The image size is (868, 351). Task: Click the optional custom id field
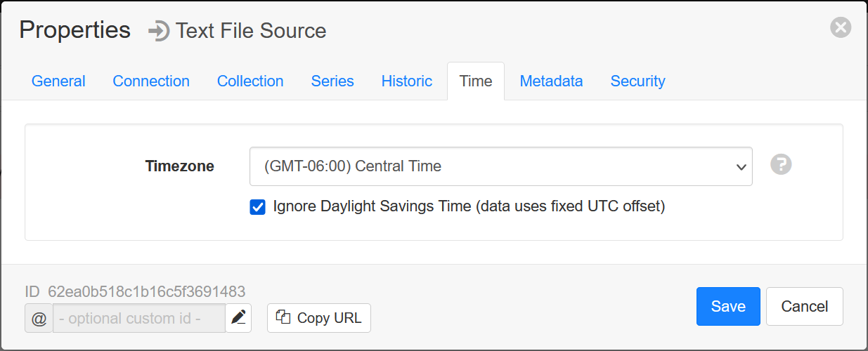click(x=139, y=318)
